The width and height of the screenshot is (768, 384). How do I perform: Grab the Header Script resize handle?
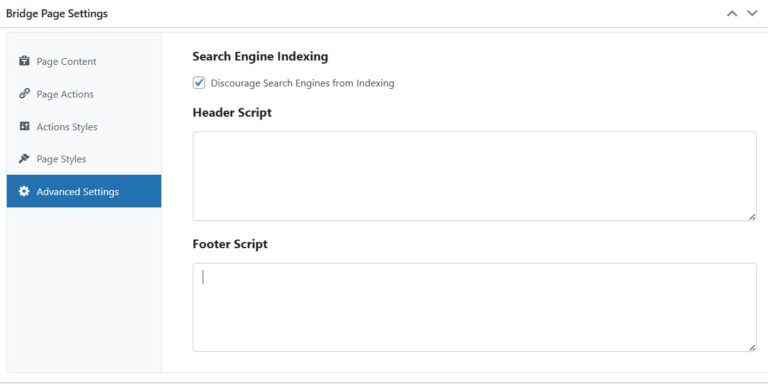(752, 216)
